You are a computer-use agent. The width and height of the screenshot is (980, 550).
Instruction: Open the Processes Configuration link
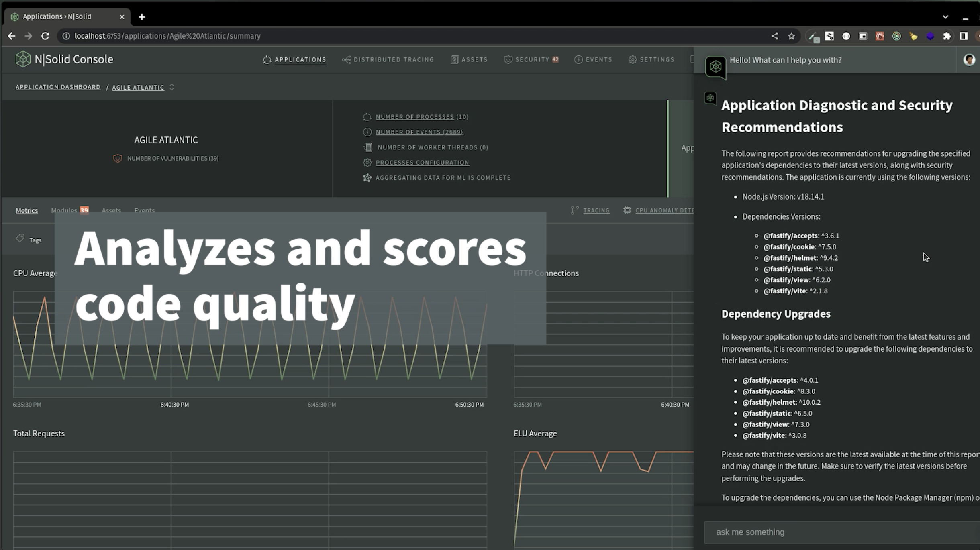coord(422,163)
